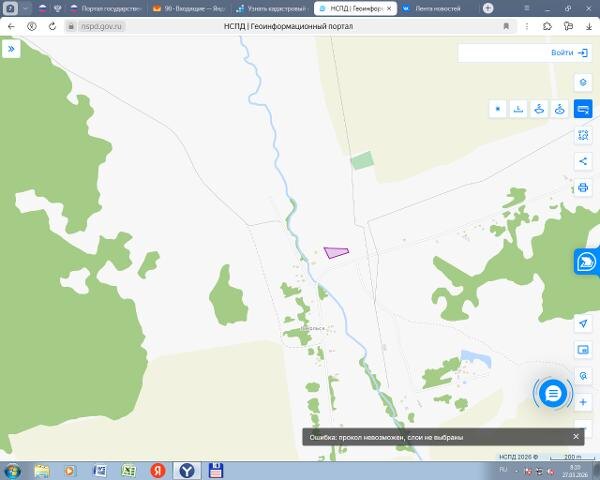The height and width of the screenshot is (480, 600).
Task: Select the pink highlighted land parcel
Action: click(335, 252)
